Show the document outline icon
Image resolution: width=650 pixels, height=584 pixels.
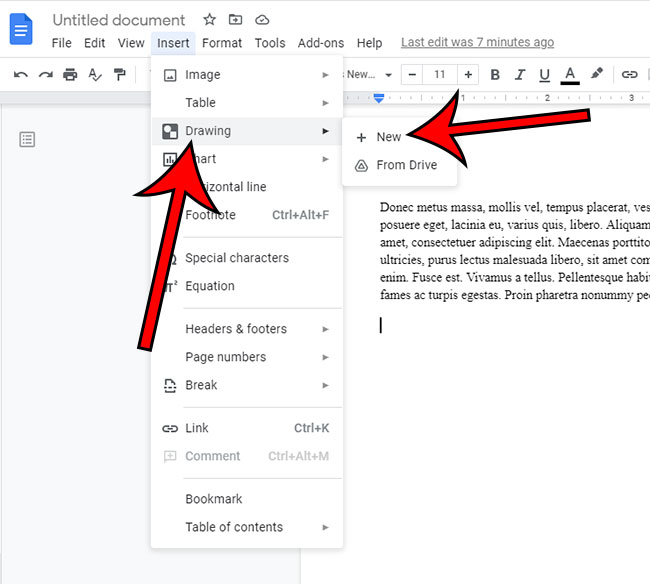(x=27, y=139)
